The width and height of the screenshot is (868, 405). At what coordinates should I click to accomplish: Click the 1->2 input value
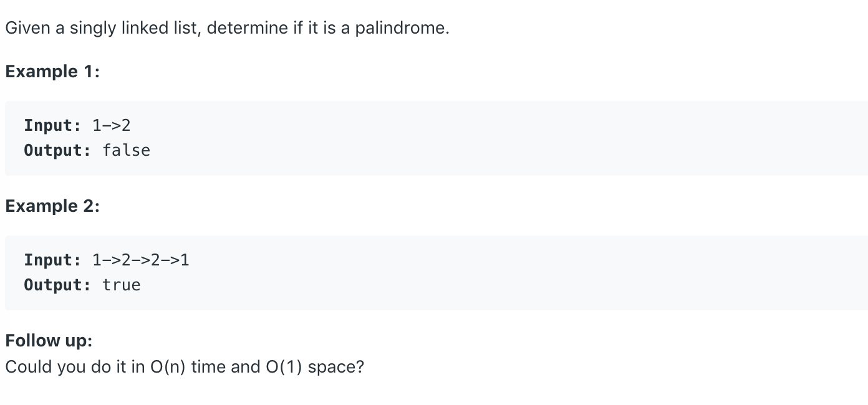click(112, 125)
